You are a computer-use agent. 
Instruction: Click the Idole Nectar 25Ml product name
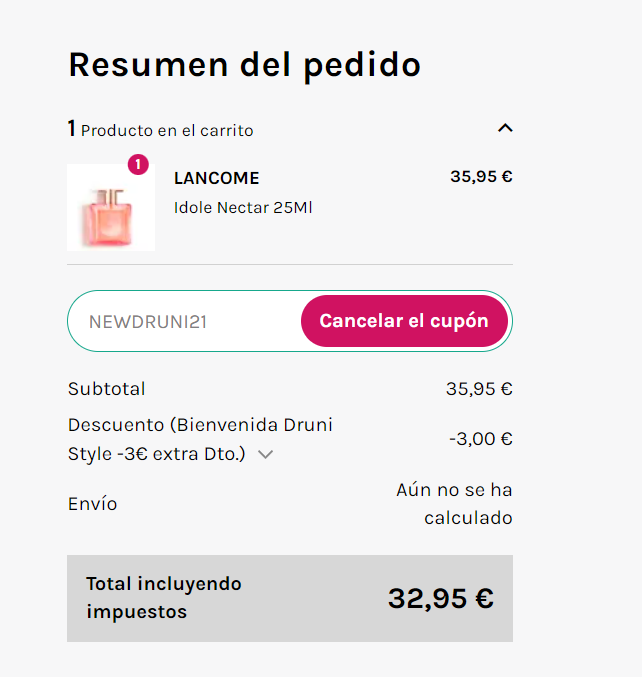(243, 208)
